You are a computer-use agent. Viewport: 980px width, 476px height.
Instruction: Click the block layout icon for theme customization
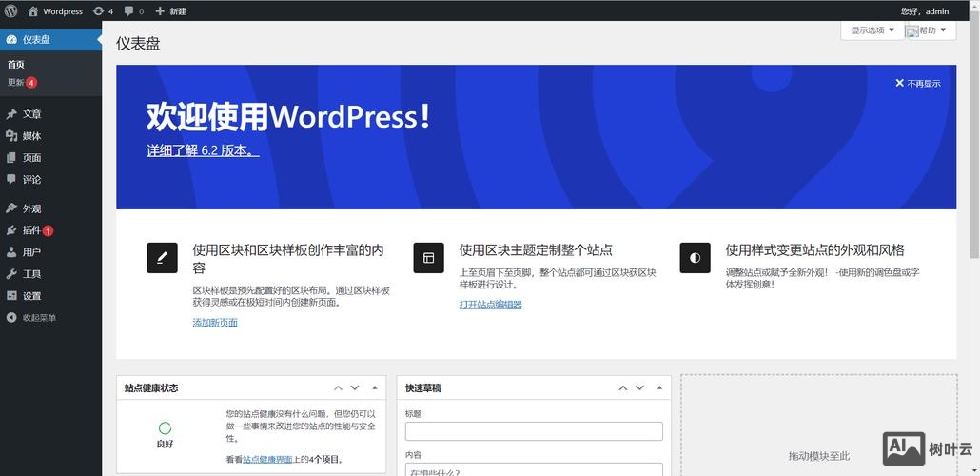[x=429, y=258]
